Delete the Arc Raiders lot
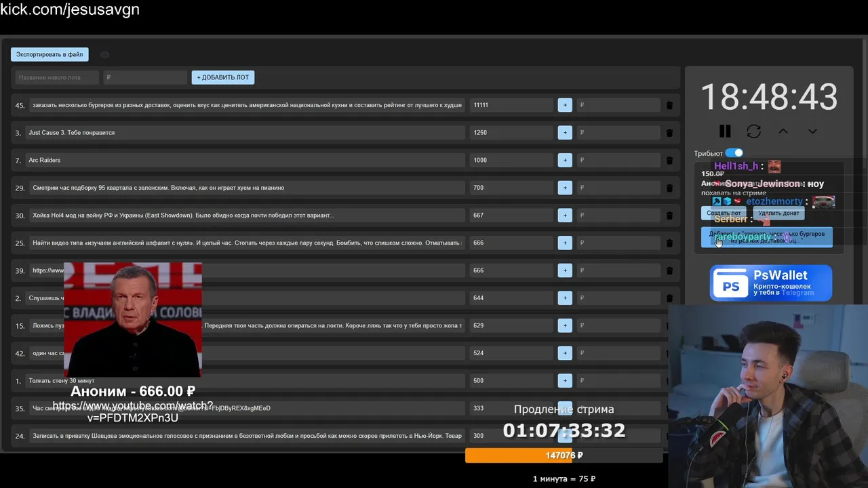868x488 pixels. pyautogui.click(x=669, y=160)
